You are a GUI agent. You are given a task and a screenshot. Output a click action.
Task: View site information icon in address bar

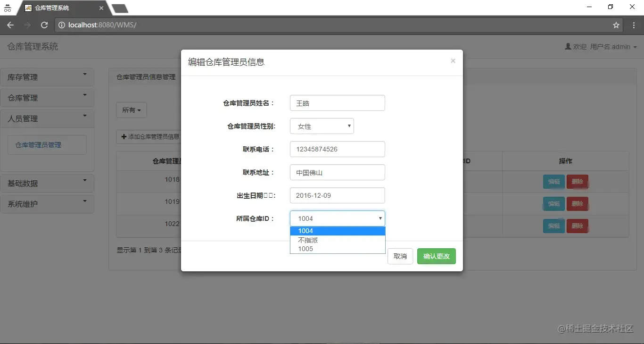(61, 25)
